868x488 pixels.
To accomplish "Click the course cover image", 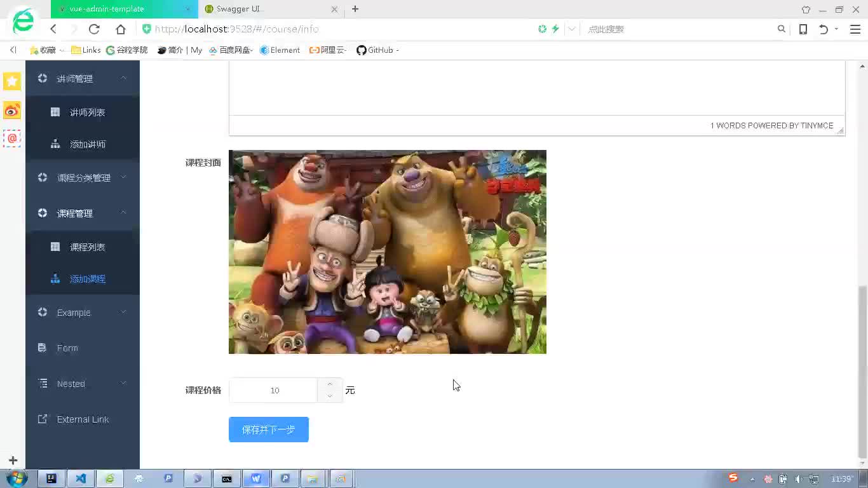I will click(x=388, y=252).
